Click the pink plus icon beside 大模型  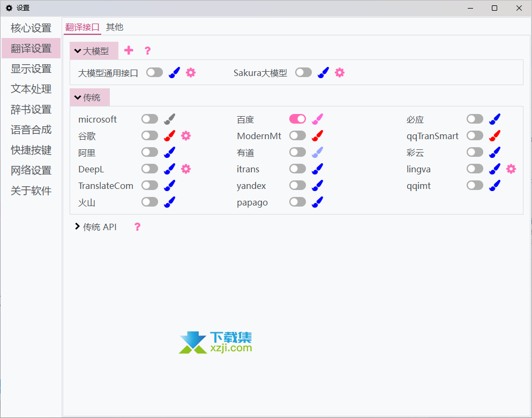pos(129,50)
